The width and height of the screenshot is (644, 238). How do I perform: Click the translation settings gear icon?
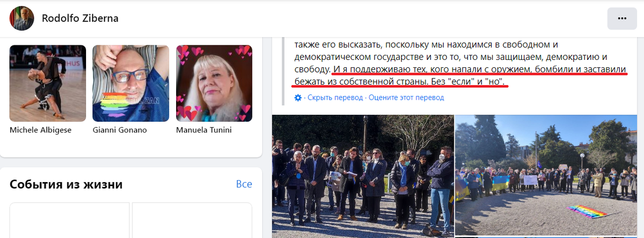pos(298,98)
